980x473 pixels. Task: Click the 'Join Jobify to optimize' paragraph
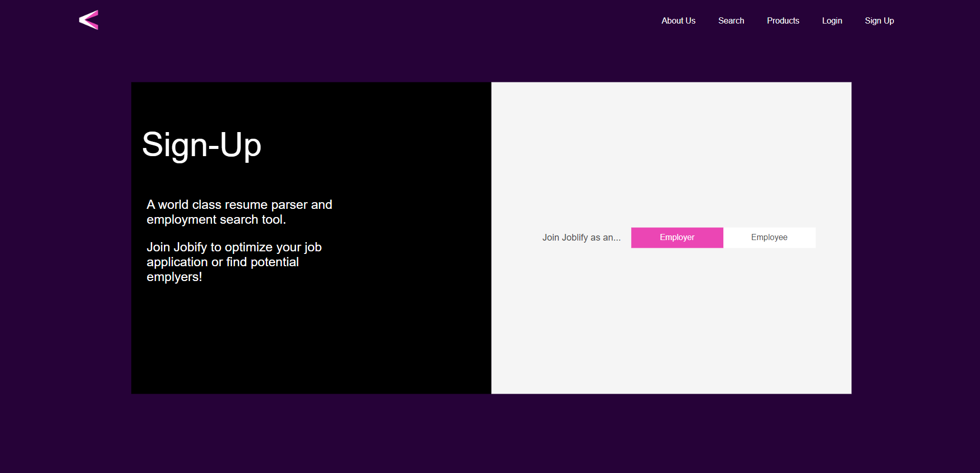234,262
